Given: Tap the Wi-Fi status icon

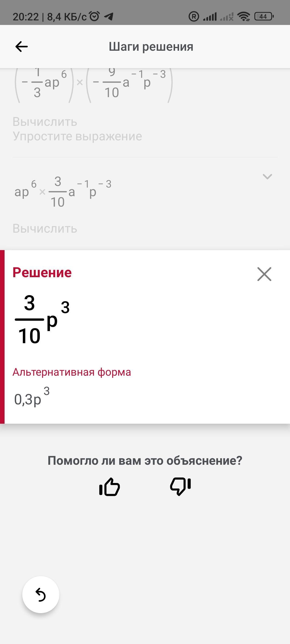Looking at the screenshot, I should pyautogui.click(x=244, y=17).
